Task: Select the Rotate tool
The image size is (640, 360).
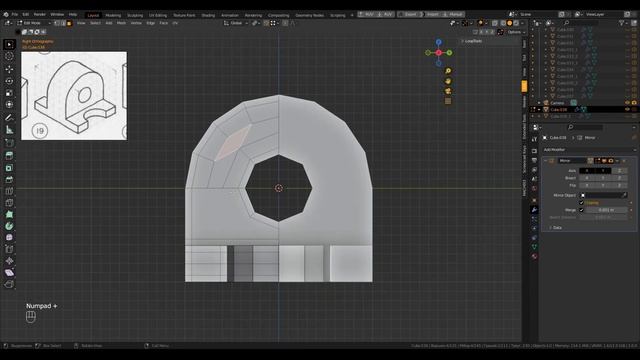Action: click(x=9, y=81)
